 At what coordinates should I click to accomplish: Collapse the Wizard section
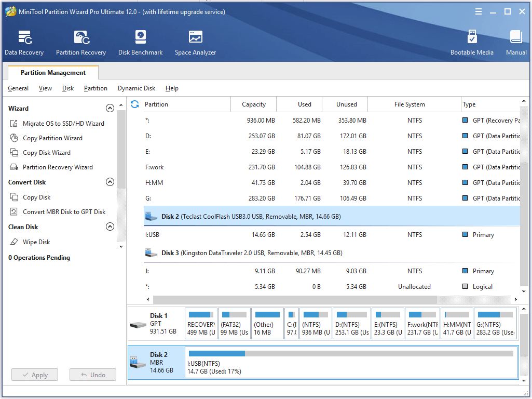coord(110,108)
